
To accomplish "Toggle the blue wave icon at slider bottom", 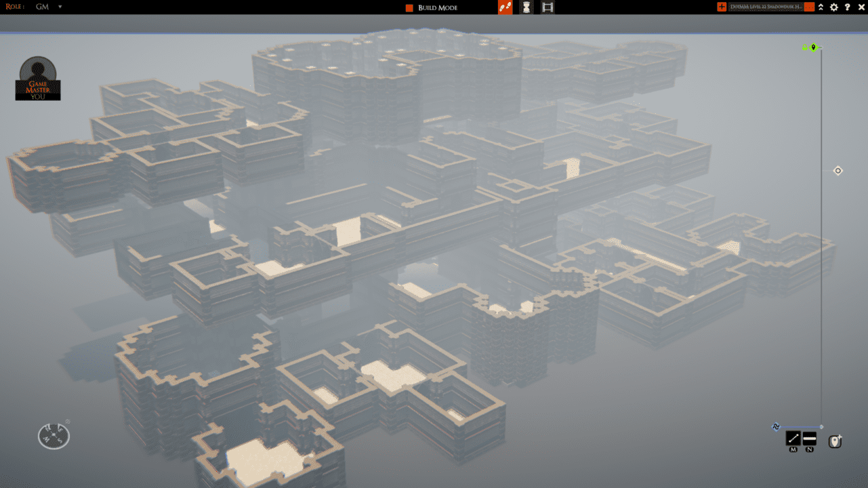I will click(x=776, y=427).
